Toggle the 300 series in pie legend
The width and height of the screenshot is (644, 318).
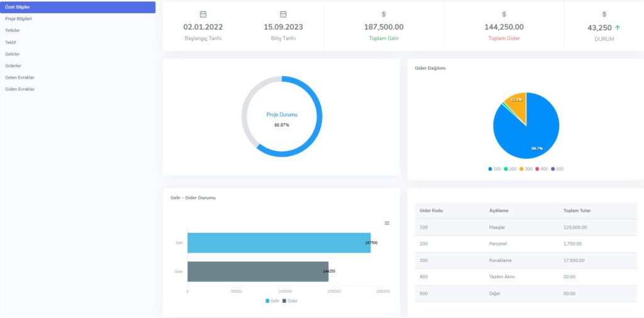click(525, 169)
